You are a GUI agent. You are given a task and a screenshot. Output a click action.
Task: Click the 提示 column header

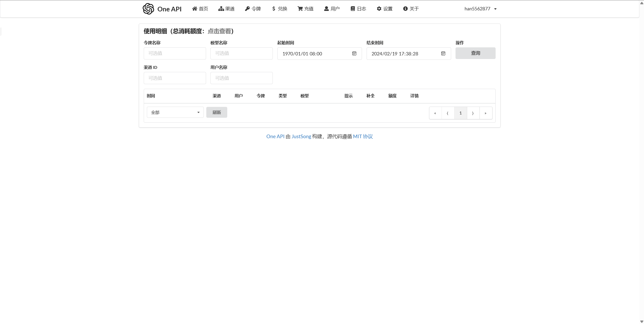tap(348, 96)
